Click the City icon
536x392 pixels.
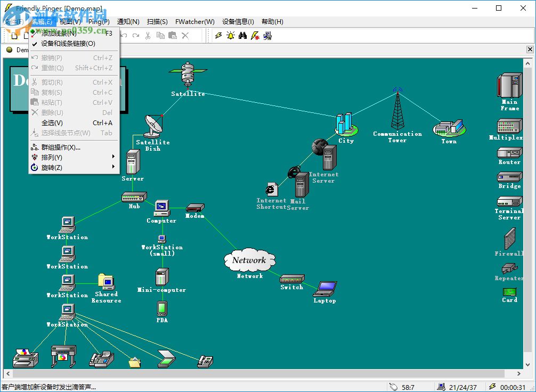tap(346, 125)
